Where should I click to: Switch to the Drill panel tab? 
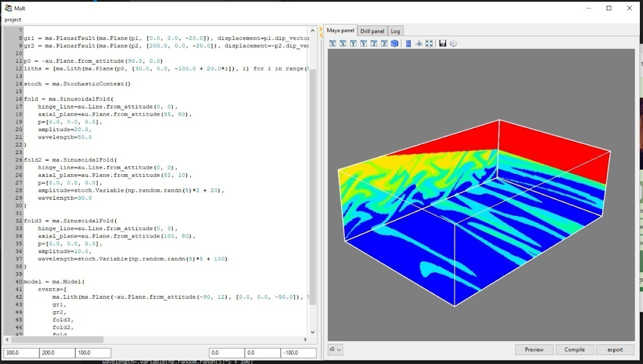coord(373,31)
